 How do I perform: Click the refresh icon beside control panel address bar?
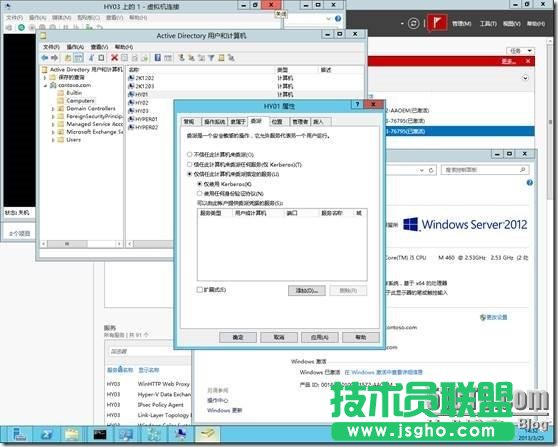tap(431, 170)
